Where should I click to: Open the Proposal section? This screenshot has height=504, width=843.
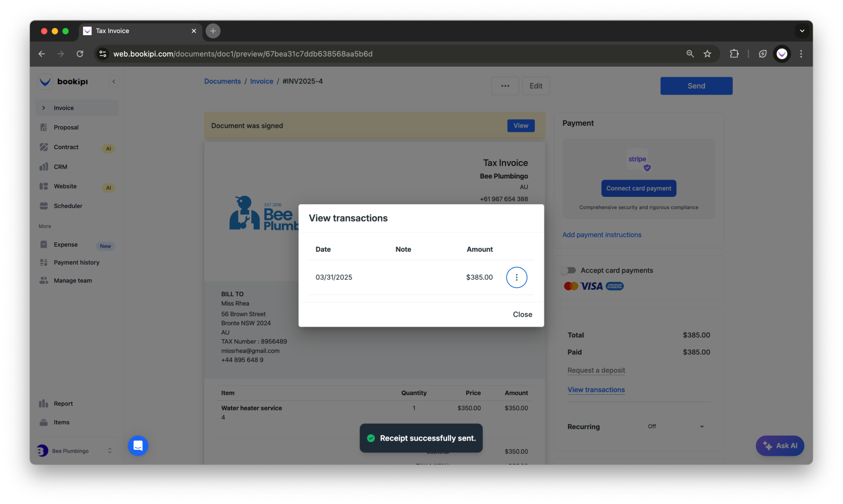[x=66, y=127]
